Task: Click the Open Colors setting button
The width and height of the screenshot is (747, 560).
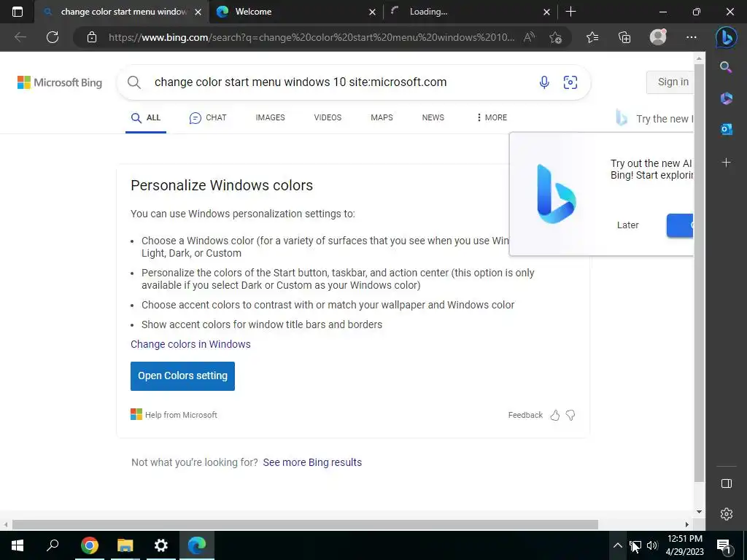Action: pyautogui.click(x=182, y=376)
